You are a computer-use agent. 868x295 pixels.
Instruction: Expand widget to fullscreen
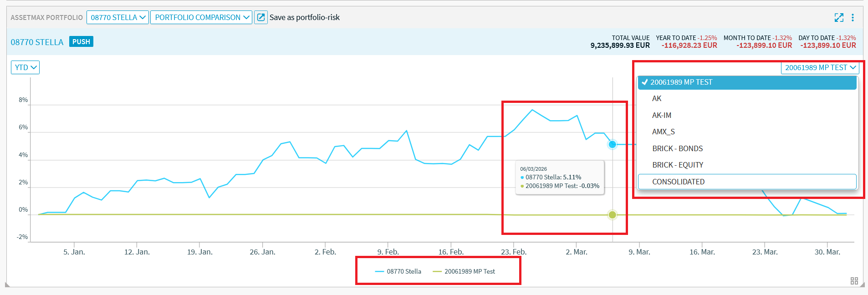click(839, 17)
